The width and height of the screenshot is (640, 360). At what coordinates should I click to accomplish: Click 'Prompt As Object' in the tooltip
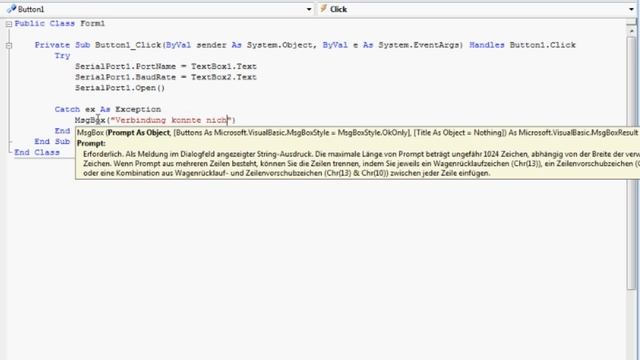point(139,133)
